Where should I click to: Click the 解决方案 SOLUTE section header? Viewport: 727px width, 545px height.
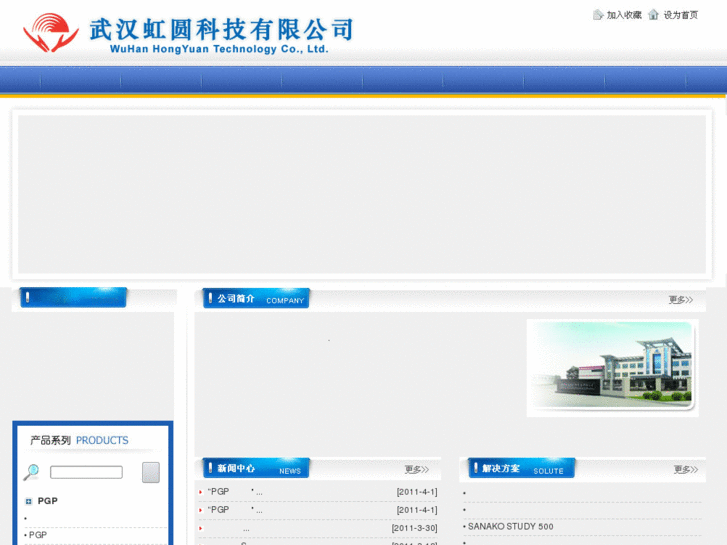522,468
